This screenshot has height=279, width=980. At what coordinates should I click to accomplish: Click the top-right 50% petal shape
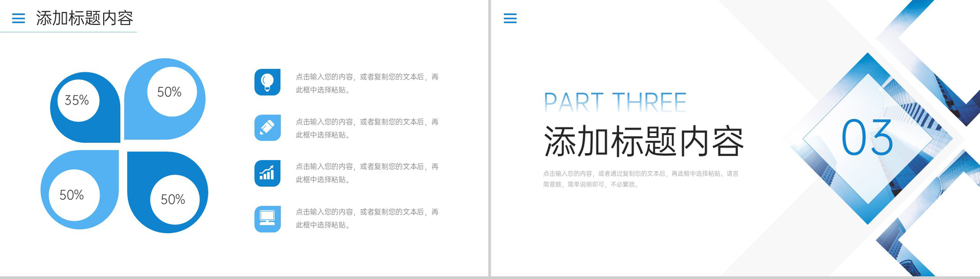pos(165,99)
